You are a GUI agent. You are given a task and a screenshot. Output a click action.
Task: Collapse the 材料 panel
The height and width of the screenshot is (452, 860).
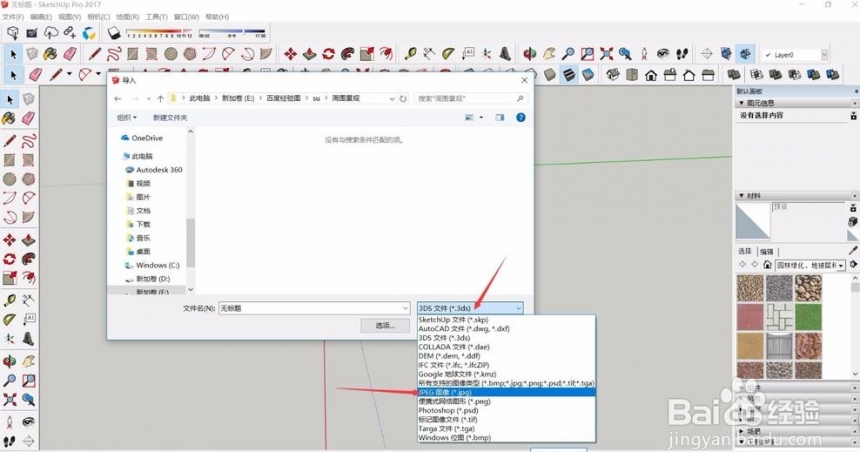(x=742, y=195)
